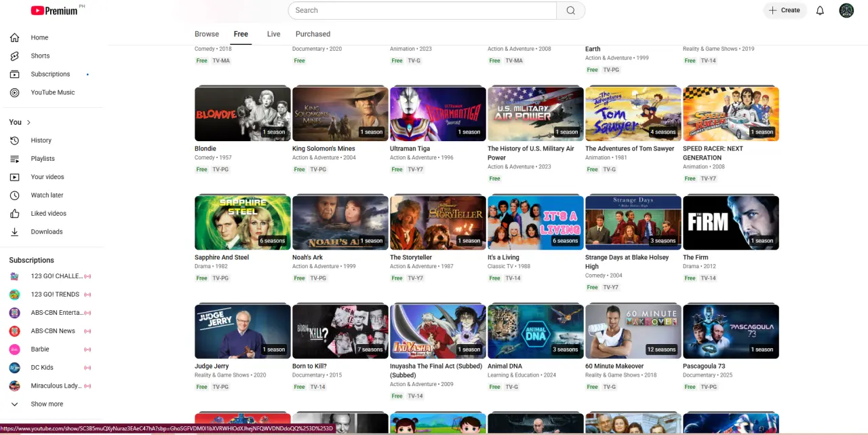Screen dimensions: 868x435
Task: Click the History clock icon
Action: (x=15, y=140)
